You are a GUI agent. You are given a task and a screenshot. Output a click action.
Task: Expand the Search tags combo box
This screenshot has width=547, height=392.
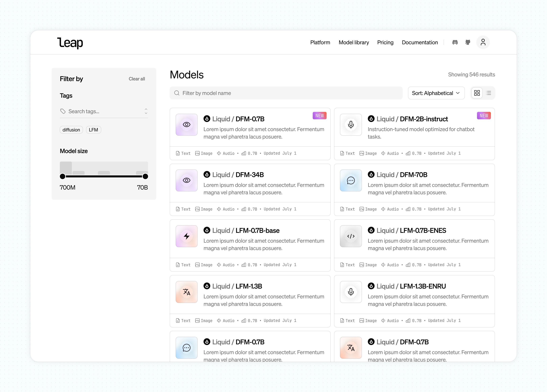point(146,111)
